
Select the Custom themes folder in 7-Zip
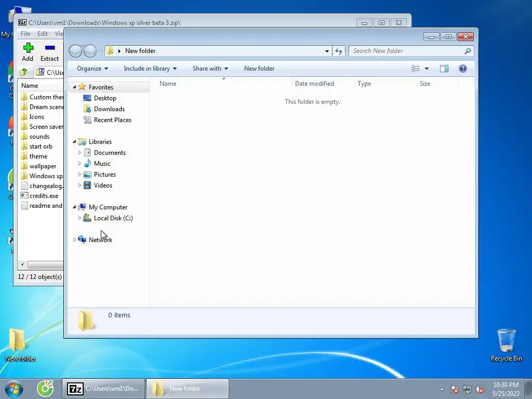[x=42, y=97]
